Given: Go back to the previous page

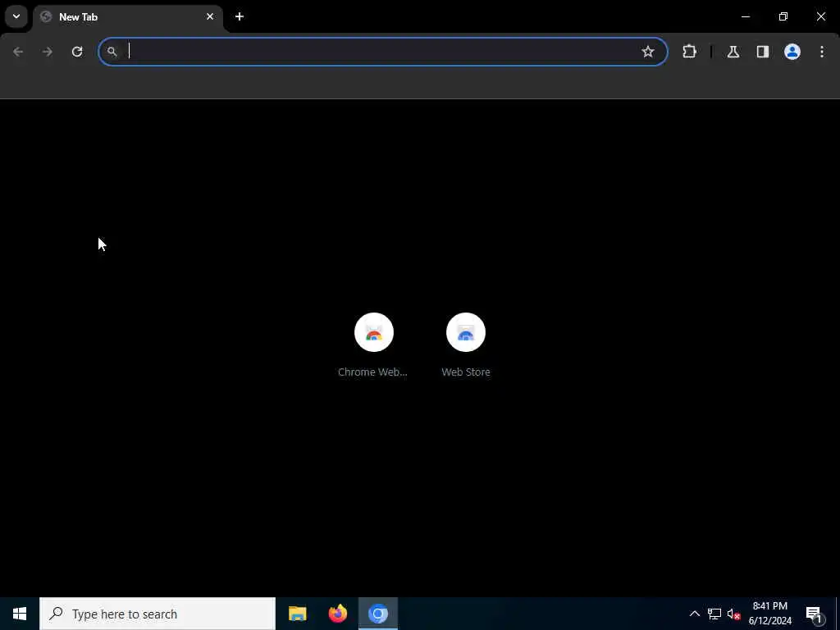Looking at the screenshot, I should [x=18, y=52].
